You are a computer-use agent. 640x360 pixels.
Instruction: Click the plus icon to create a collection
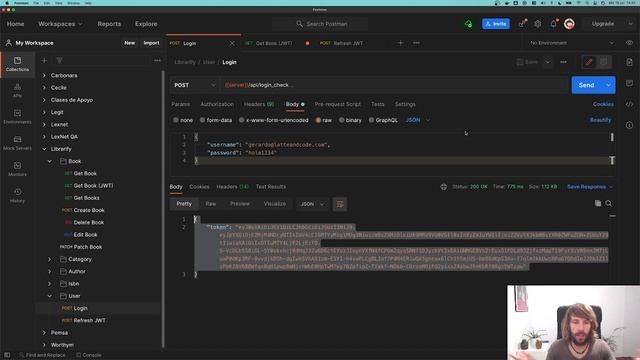[x=44, y=60]
